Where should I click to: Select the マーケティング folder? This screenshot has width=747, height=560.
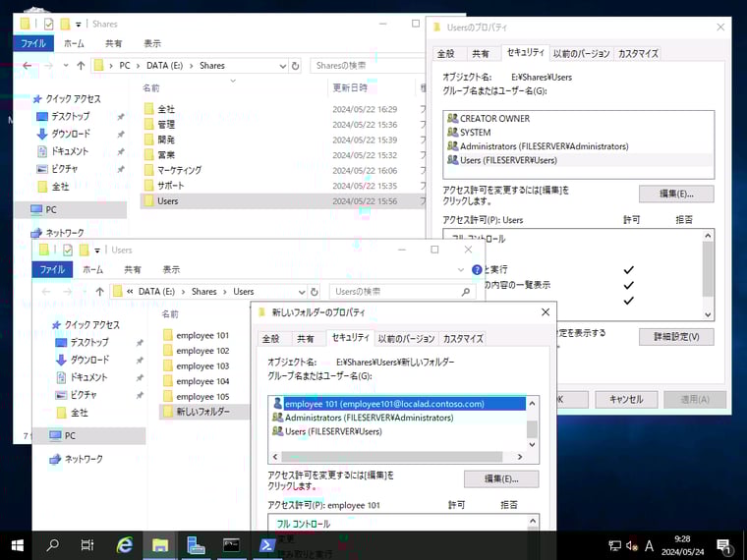tap(179, 170)
